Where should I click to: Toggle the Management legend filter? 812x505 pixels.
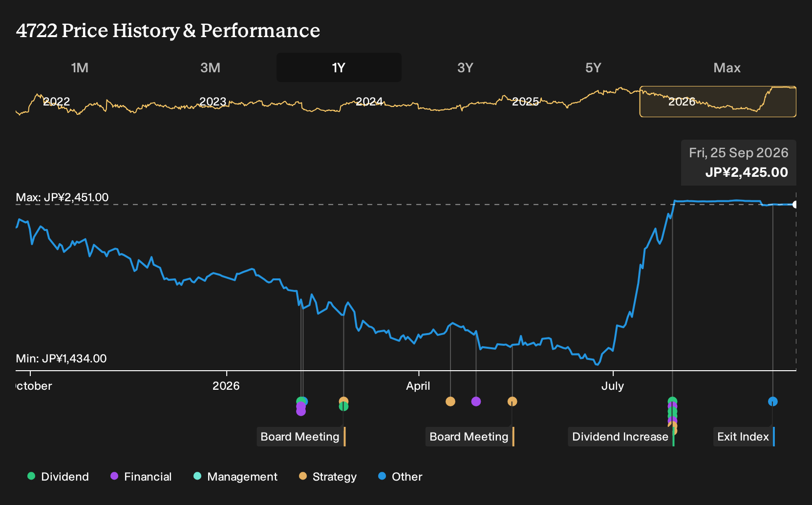235,477
